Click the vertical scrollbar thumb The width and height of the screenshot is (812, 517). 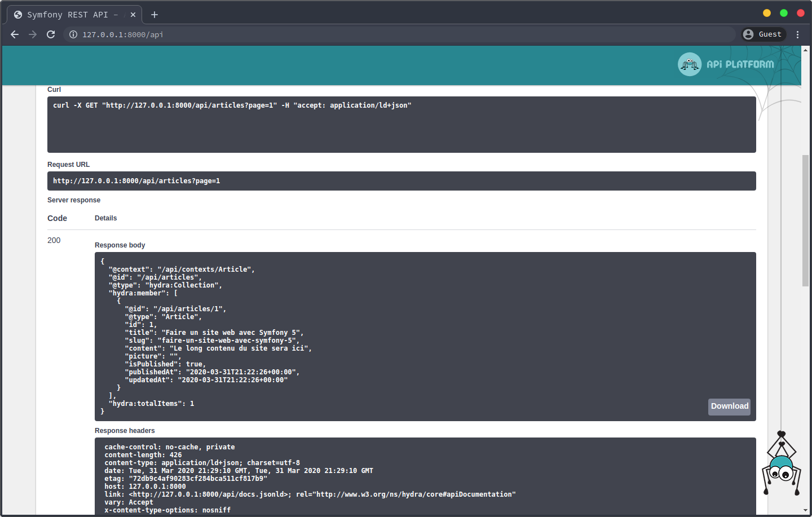805,220
